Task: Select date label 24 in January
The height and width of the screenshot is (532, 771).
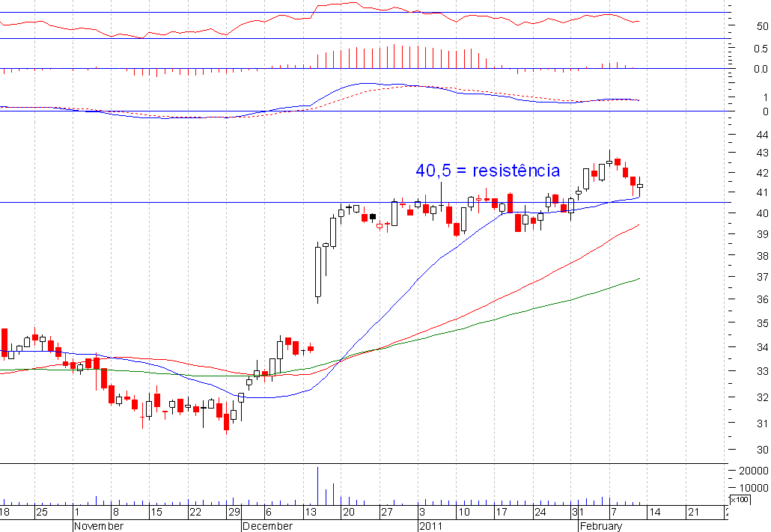Action: coord(540,512)
